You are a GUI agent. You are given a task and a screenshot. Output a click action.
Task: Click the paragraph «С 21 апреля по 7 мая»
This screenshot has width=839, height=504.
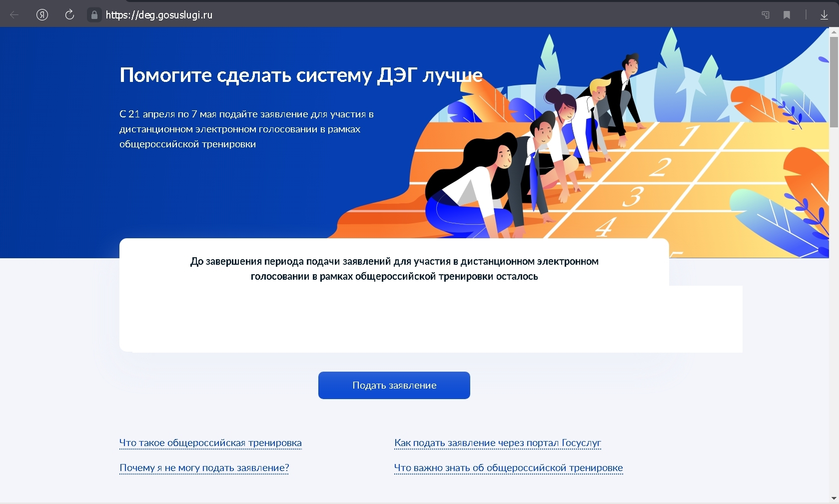(246, 129)
